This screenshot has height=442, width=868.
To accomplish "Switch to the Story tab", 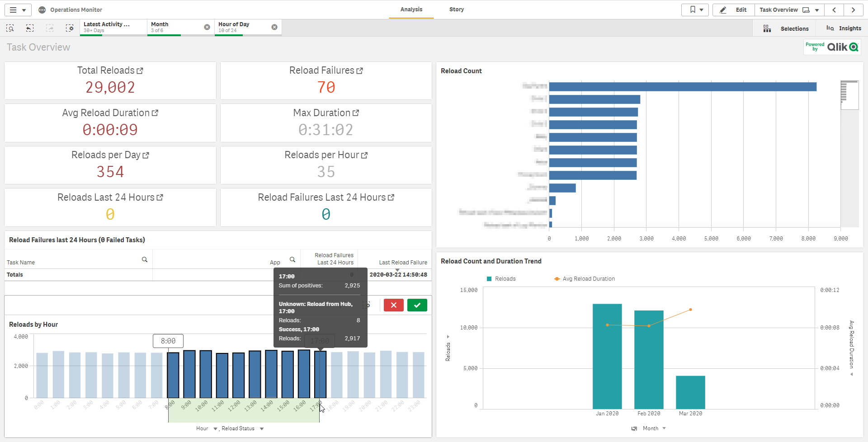I will [456, 9].
